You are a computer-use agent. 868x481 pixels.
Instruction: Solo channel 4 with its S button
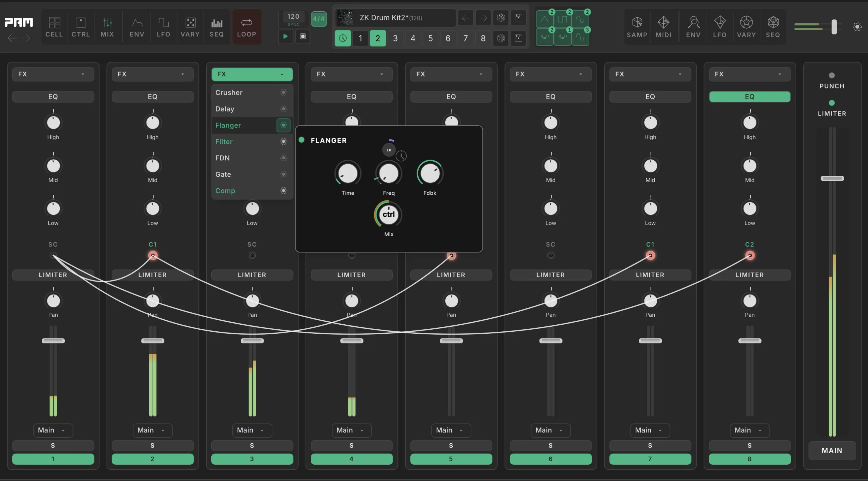352,446
